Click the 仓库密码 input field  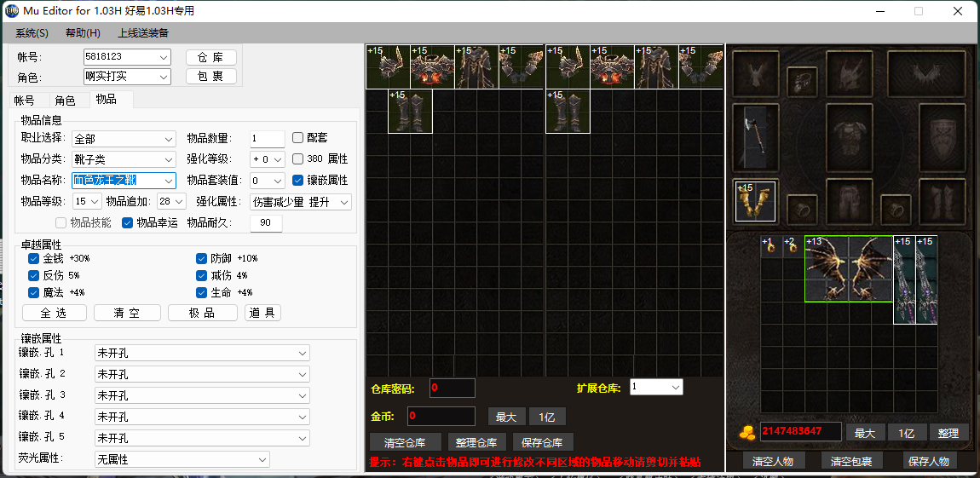click(x=452, y=389)
